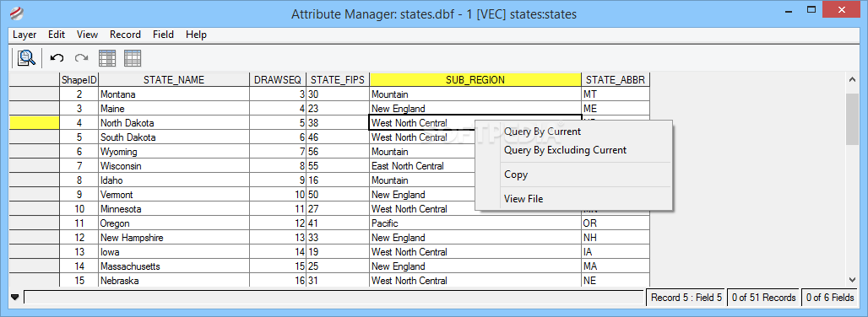Viewport: 868px width, 317px height.
Task: Open the Record menu
Action: pos(125,35)
